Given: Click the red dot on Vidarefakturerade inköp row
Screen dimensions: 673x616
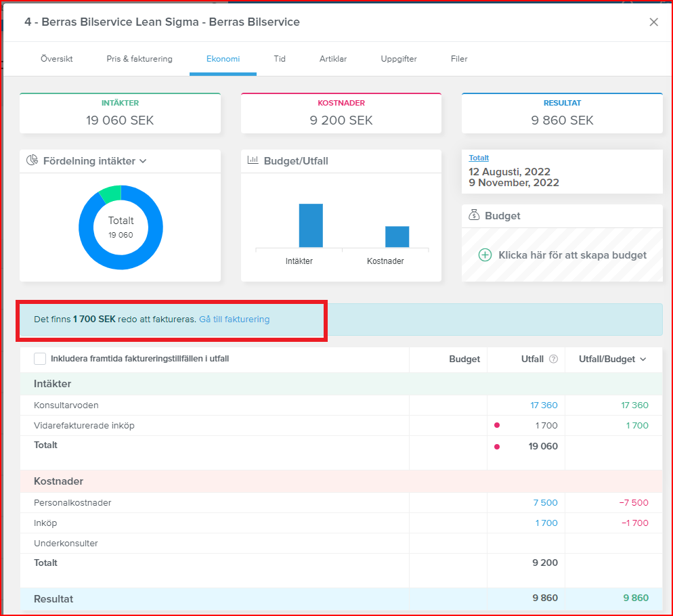Looking at the screenshot, I should 497,425.
